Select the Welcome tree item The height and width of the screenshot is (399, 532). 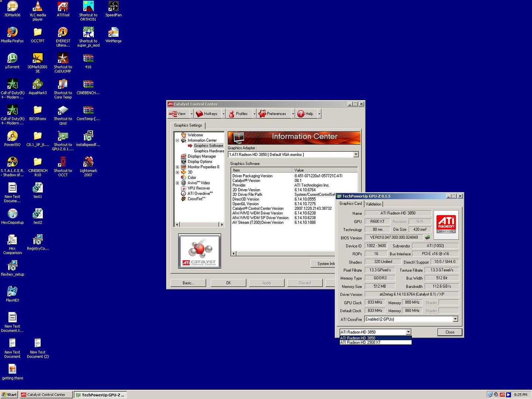(195, 135)
